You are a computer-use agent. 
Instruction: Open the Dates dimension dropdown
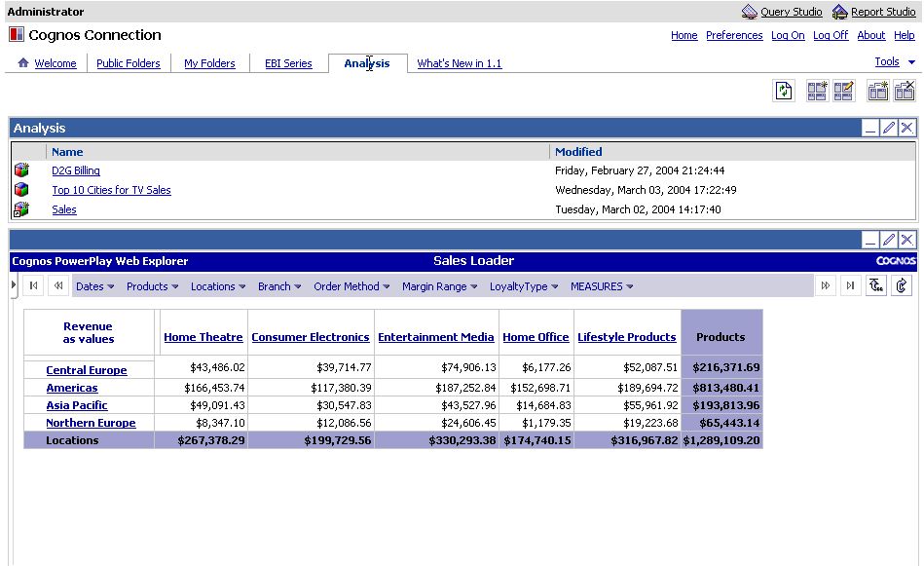pyautogui.click(x=94, y=286)
